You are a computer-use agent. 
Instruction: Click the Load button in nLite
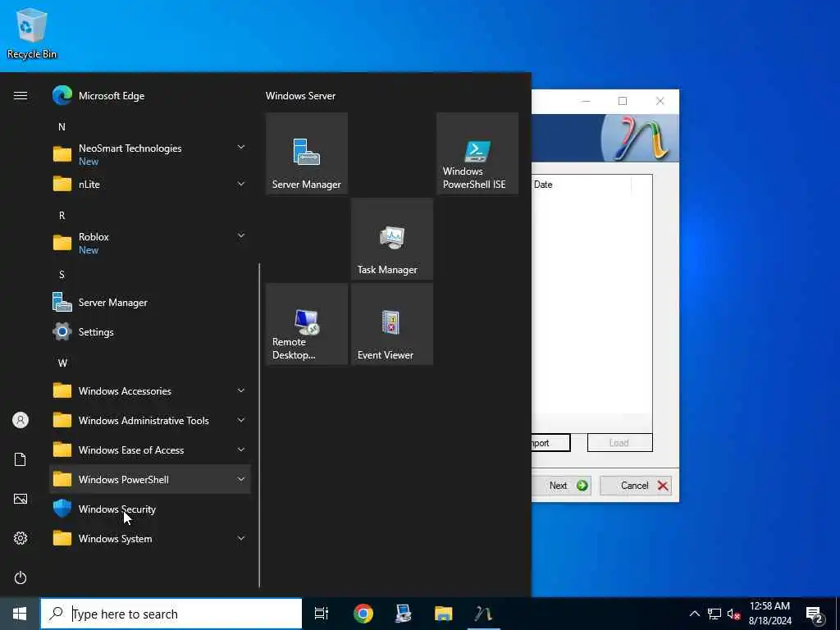tap(620, 442)
